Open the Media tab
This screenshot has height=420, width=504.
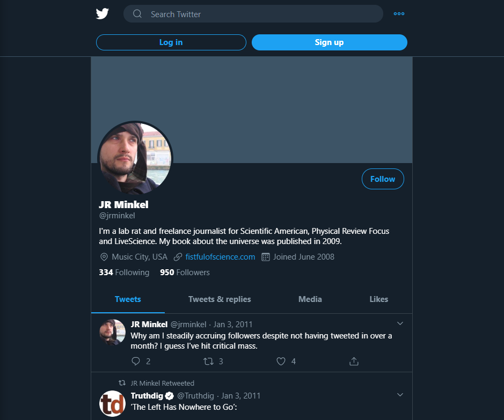pos(310,299)
